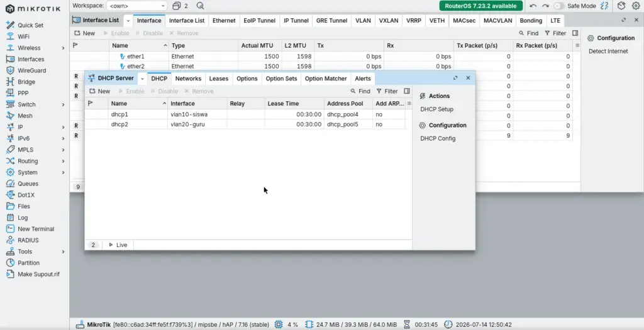Select the dhcp1 row

(x=245, y=114)
